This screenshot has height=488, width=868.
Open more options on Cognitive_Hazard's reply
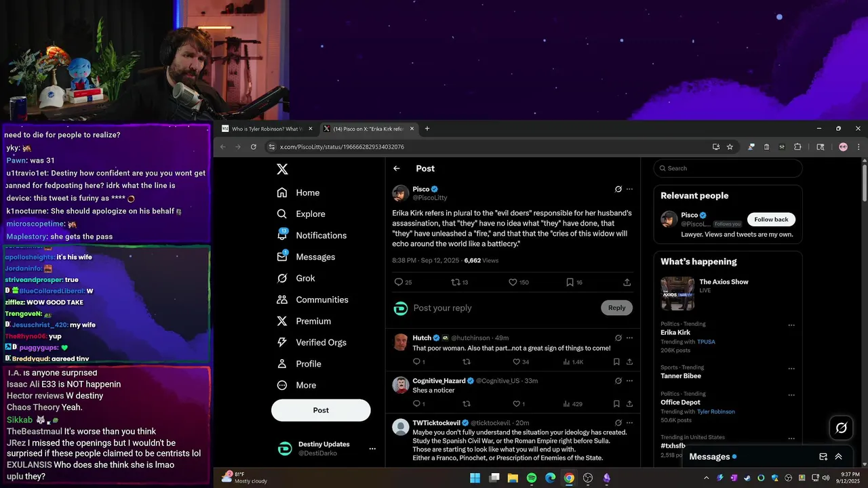coord(630,381)
